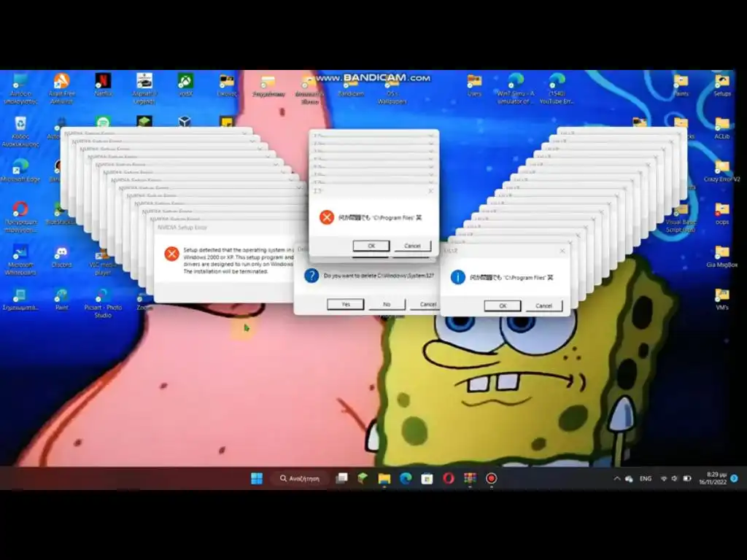Click No in the delete System32 dialog

[x=387, y=304]
